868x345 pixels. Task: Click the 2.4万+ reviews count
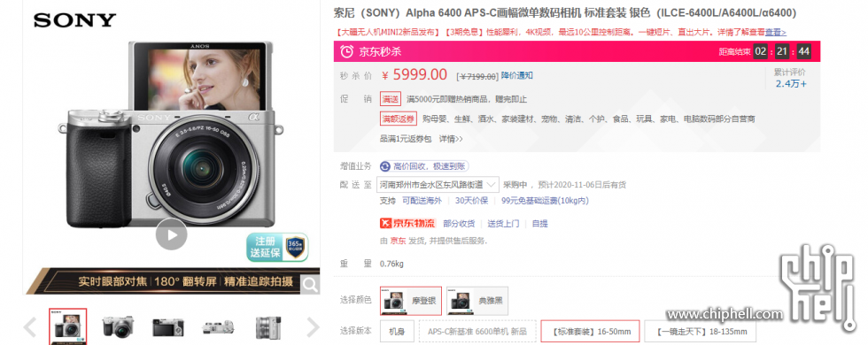tap(791, 84)
